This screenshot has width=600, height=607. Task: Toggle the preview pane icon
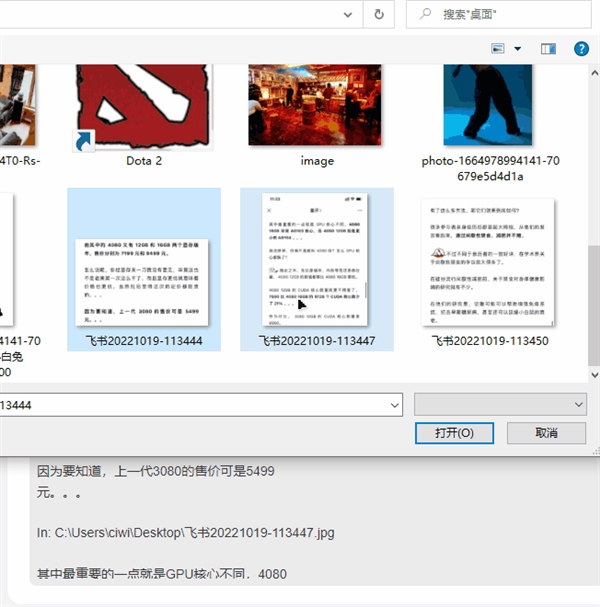coord(548,48)
